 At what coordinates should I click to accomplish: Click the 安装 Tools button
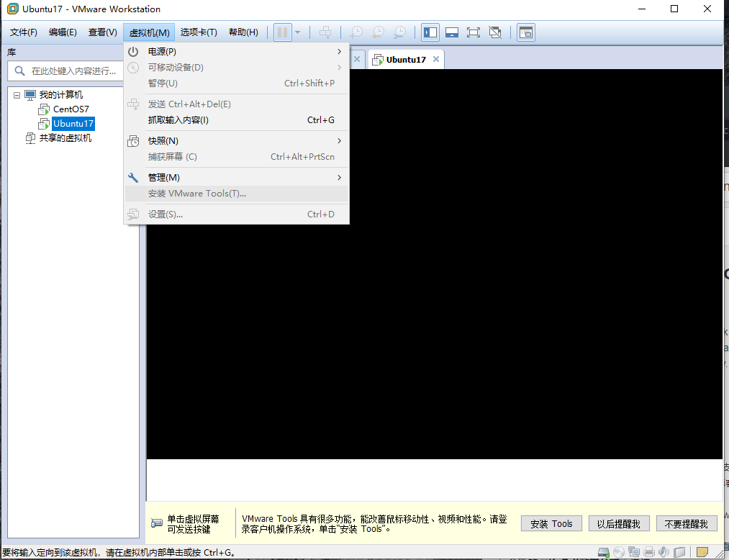pos(551,523)
